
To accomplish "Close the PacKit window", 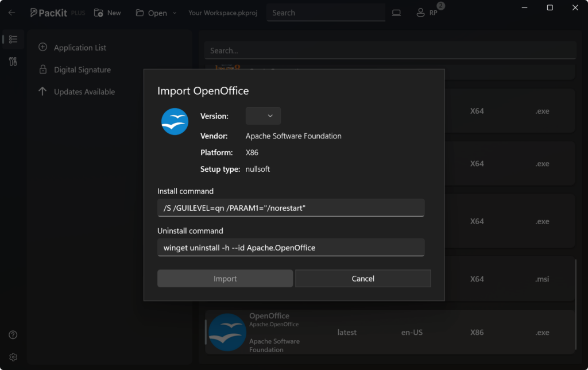I will point(575,7).
